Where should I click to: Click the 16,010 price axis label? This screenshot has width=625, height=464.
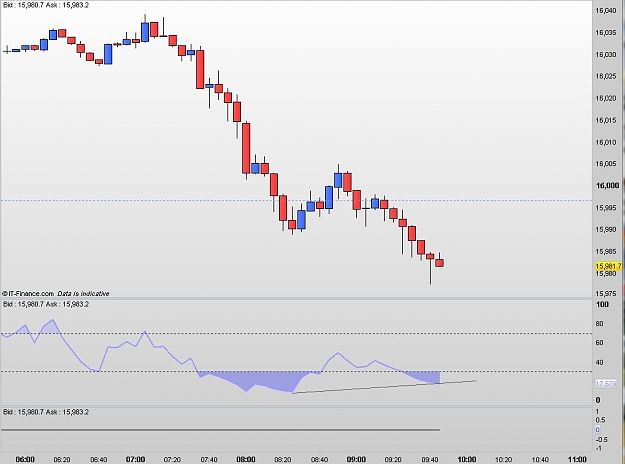[606, 142]
